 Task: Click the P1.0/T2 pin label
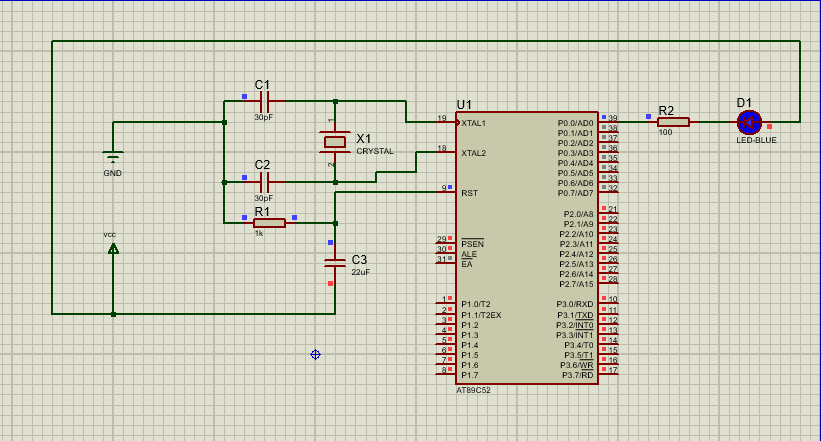coord(475,304)
